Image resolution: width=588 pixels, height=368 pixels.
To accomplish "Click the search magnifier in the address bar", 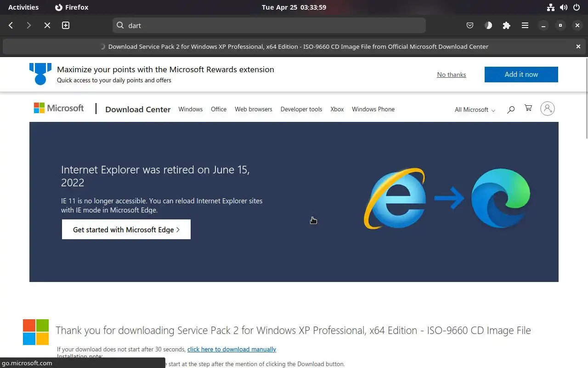I will (x=120, y=25).
